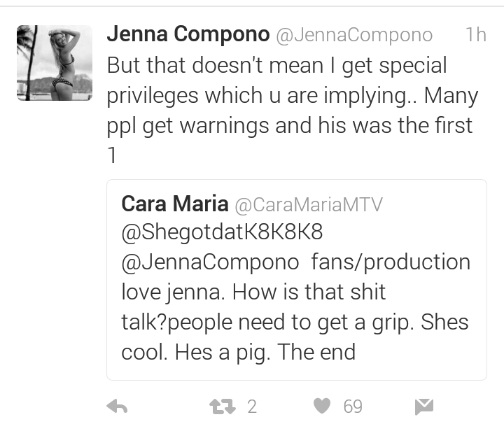
Task: Open the 1h timestamp
Action: click(476, 34)
